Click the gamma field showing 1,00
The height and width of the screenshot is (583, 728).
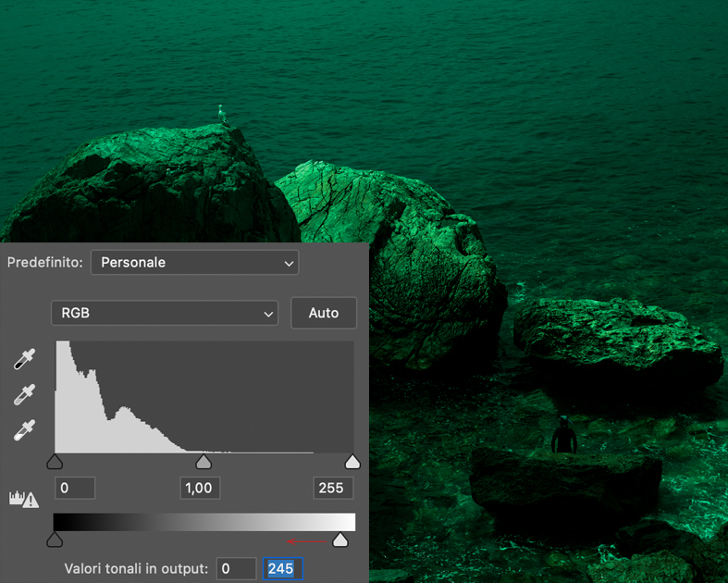tap(200, 488)
